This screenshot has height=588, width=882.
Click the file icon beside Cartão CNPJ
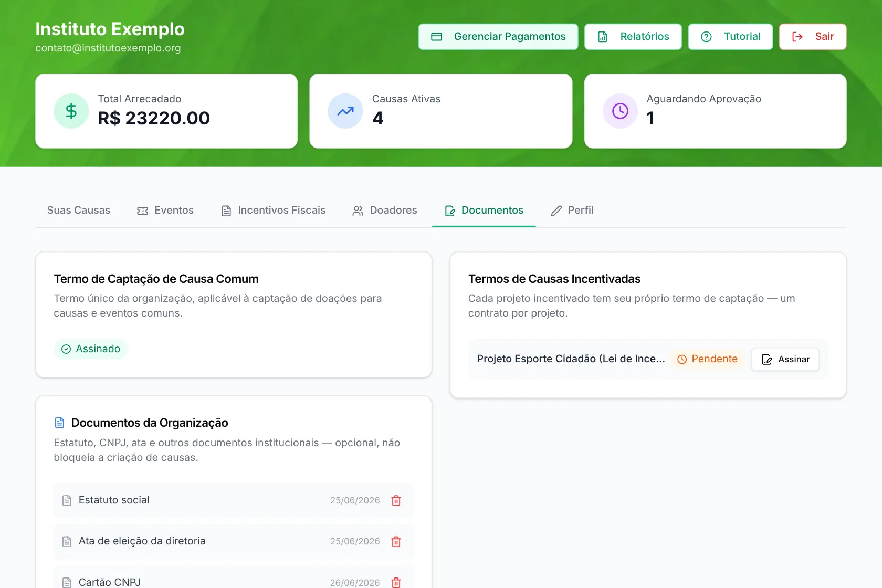(67, 582)
